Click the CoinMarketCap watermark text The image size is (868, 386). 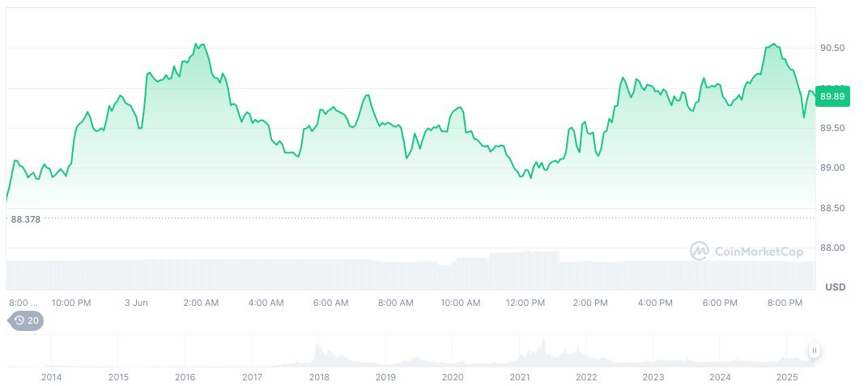click(759, 252)
